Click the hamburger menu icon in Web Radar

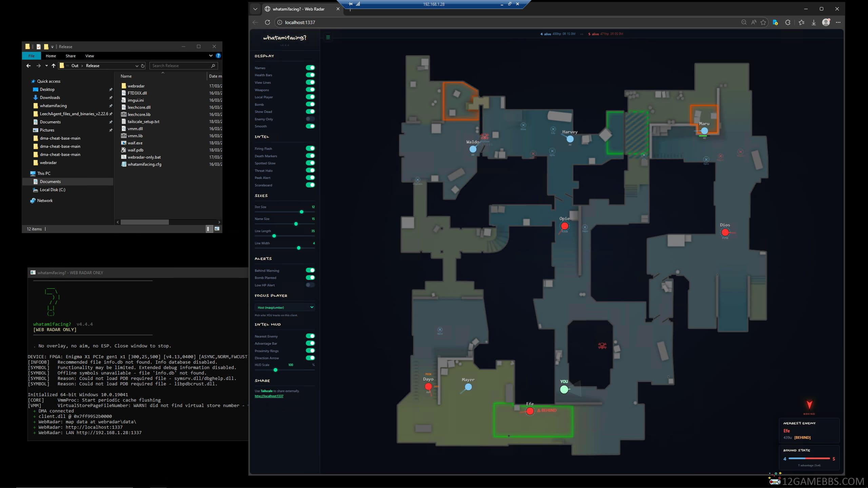[328, 37]
